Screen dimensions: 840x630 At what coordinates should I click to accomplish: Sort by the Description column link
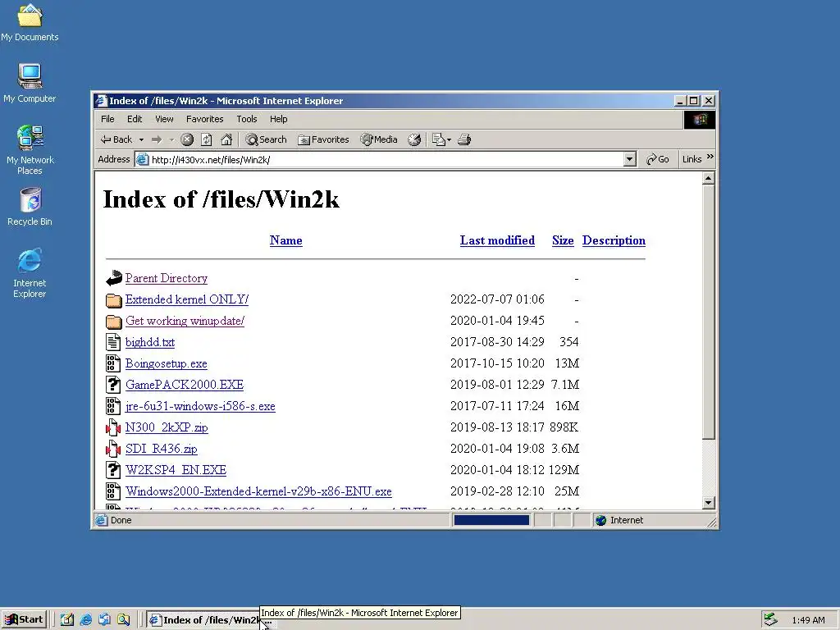click(x=614, y=240)
